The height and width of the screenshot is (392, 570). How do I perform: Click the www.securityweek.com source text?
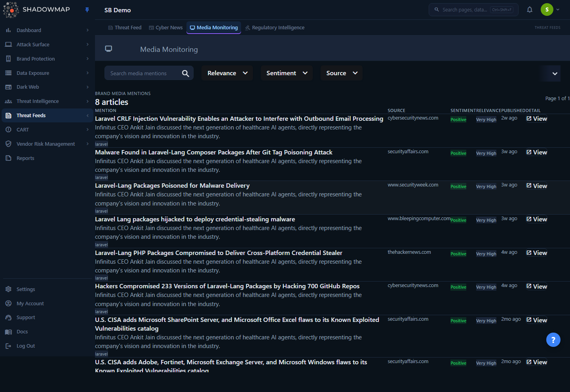click(413, 185)
